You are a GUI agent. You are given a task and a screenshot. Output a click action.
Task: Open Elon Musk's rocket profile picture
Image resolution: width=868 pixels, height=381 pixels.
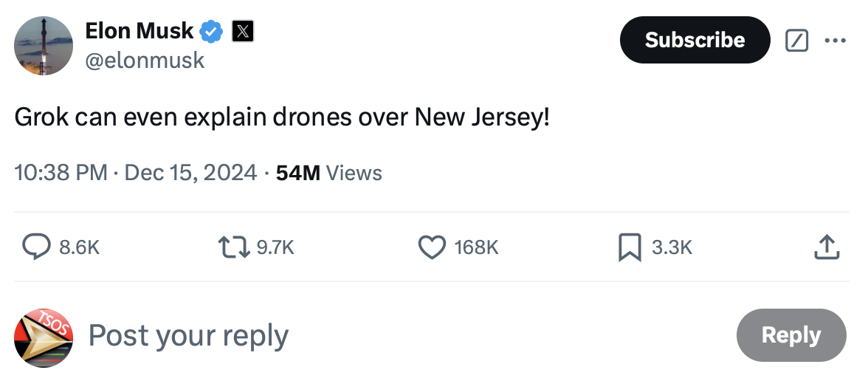pos(44,46)
